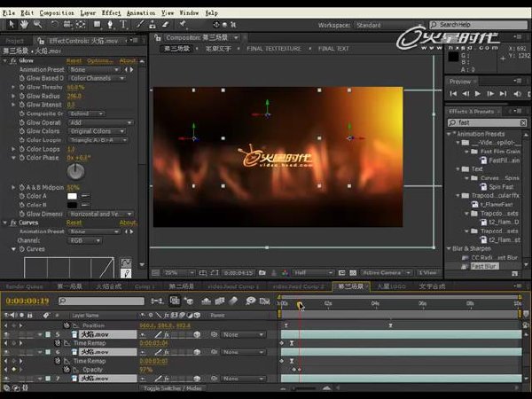The image size is (532, 399).
Task: Open the Layer menu
Action: (x=88, y=13)
